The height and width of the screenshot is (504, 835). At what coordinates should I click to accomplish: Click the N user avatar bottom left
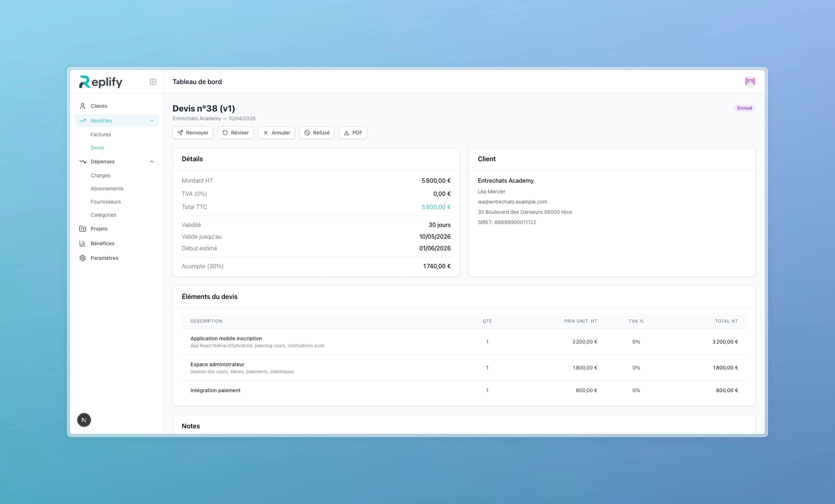point(84,420)
